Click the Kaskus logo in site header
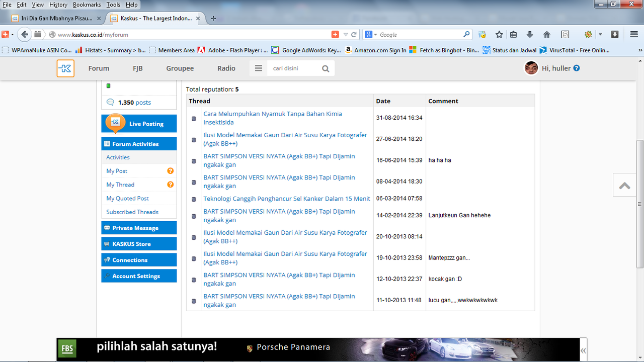 [65, 68]
